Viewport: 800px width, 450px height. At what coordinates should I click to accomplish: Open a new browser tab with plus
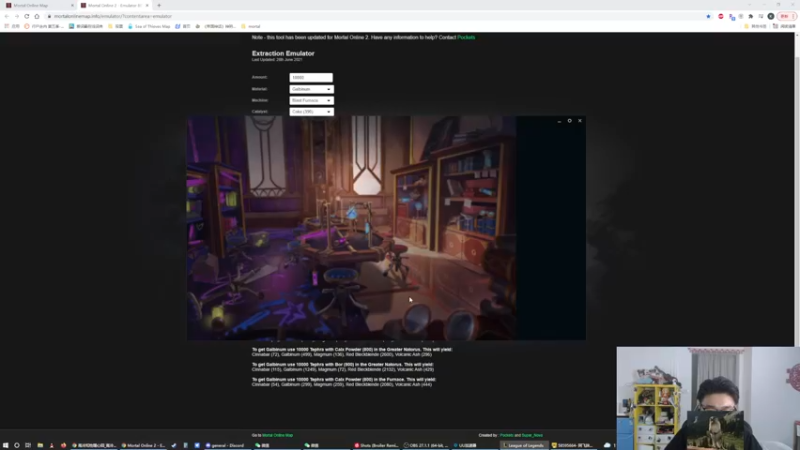[x=159, y=5]
